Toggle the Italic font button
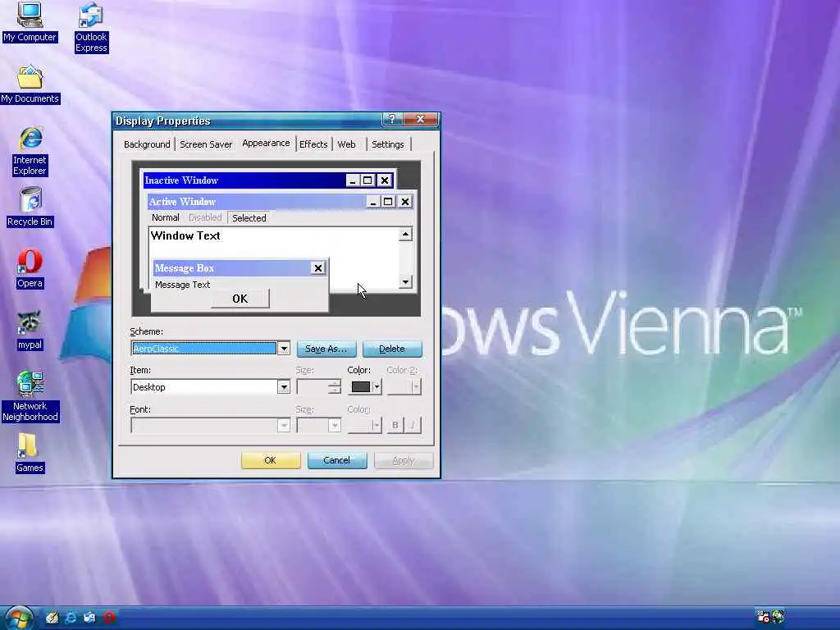Image resolution: width=840 pixels, height=630 pixels. (413, 425)
